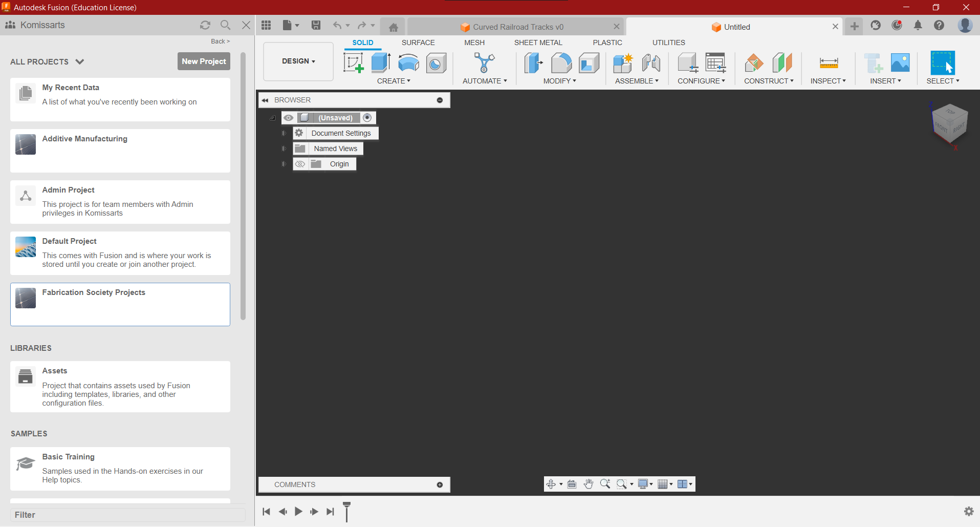Click the New Component icon
The width and height of the screenshot is (980, 527).
[623, 63]
